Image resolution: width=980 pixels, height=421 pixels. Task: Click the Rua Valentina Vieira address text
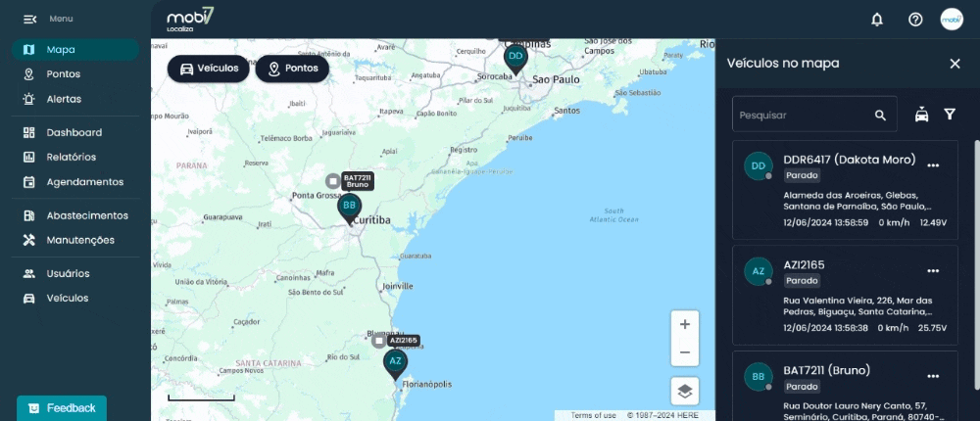(857, 306)
